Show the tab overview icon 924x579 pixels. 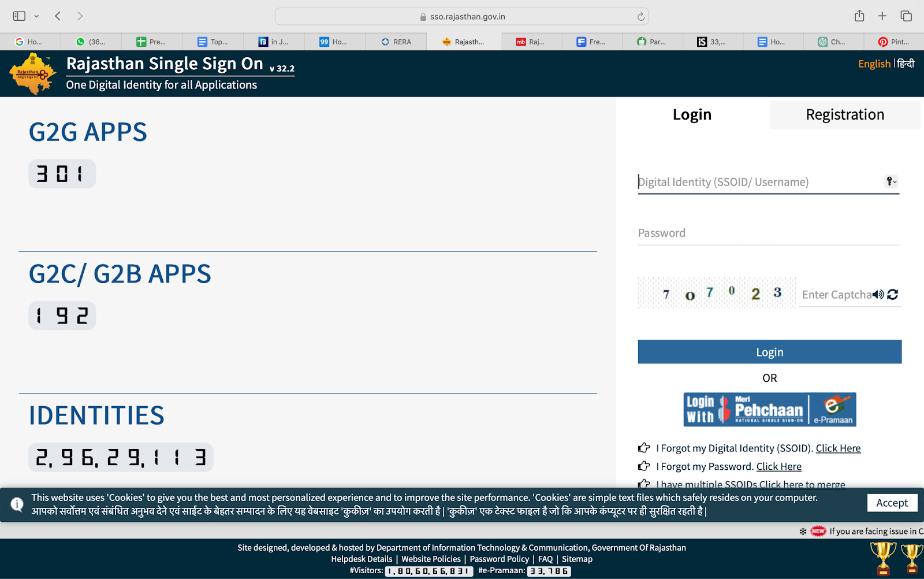906,16
